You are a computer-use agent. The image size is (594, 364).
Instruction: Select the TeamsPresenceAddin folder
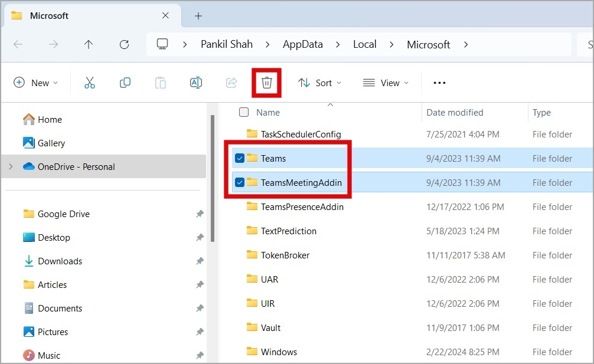(x=302, y=206)
